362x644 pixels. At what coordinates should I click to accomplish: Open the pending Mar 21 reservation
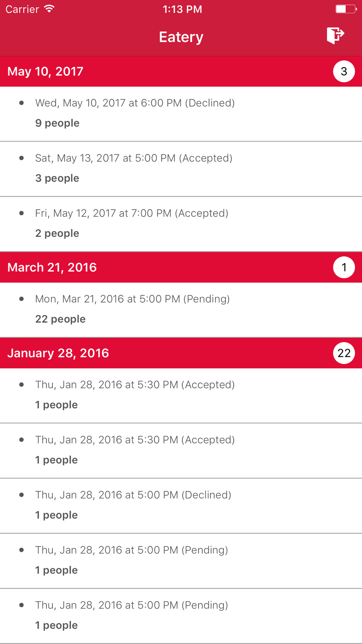(x=181, y=309)
